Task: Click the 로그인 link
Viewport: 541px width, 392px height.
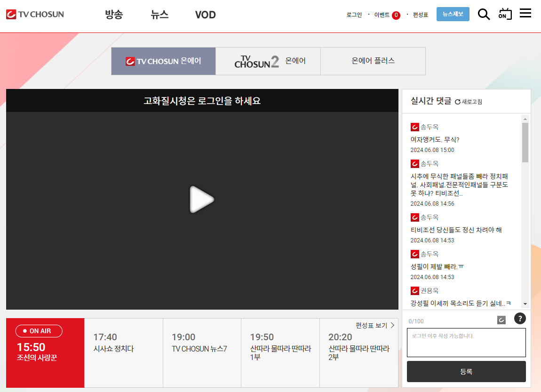Action: pyautogui.click(x=354, y=15)
